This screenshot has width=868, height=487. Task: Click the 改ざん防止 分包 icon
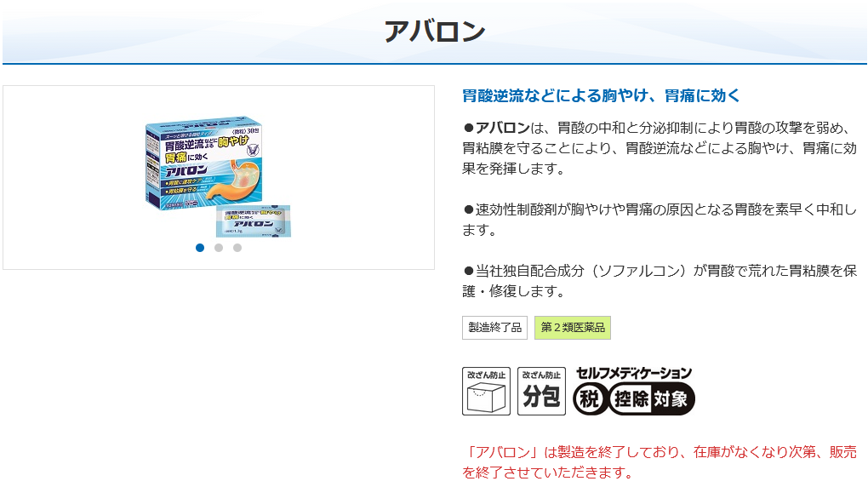pyautogui.click(x=541, y=391)
